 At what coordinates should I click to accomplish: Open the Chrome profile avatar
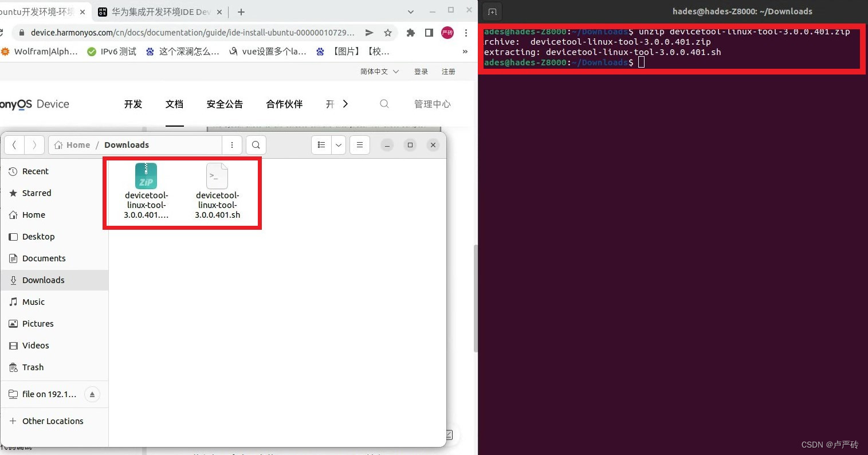click(x=447, y=33)
